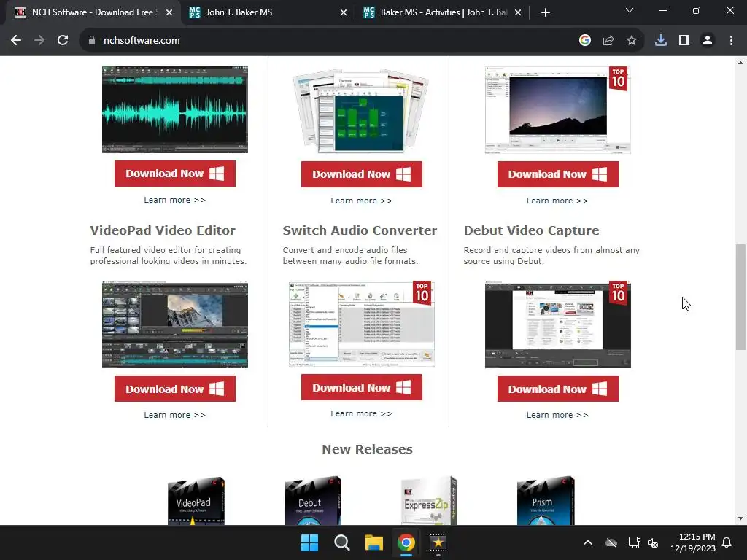Image resolution: width=747 pixels, height=560 pixels.
Task: Learn more about Debut Video Capture
Action: 557,415
